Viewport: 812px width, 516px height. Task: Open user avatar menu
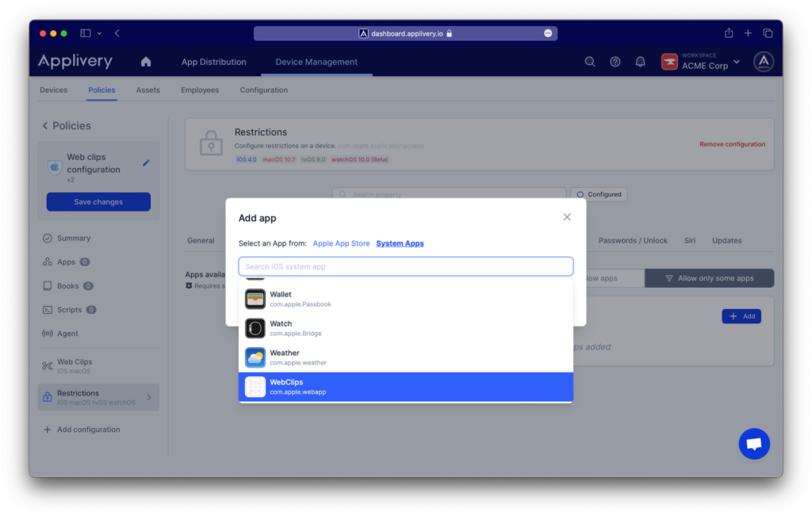[x=764, y=62]
